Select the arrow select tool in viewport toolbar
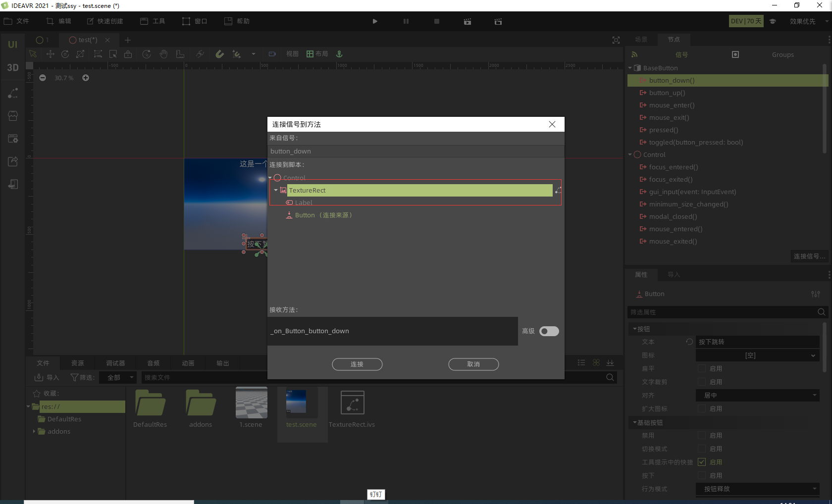 [x=33, y=54]
